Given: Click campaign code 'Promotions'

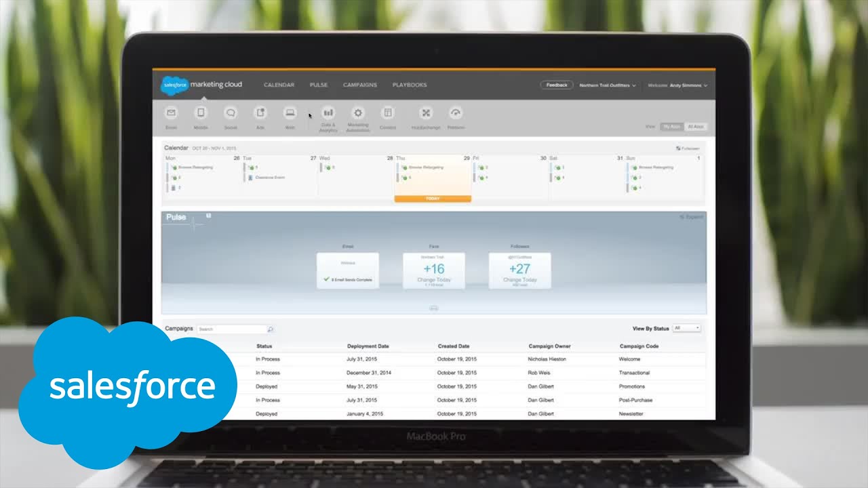Looking at the screenshot, I should pyautogui.click(x=632, y=386).
